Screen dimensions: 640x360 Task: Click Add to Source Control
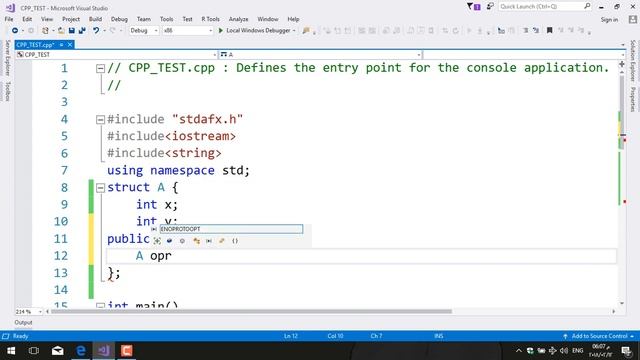pyautogui.click(x=599, y=336)
